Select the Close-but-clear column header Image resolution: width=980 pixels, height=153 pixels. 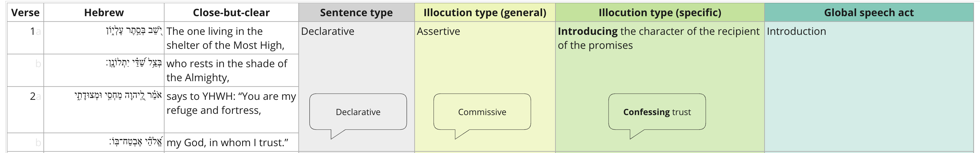point(231,12)
